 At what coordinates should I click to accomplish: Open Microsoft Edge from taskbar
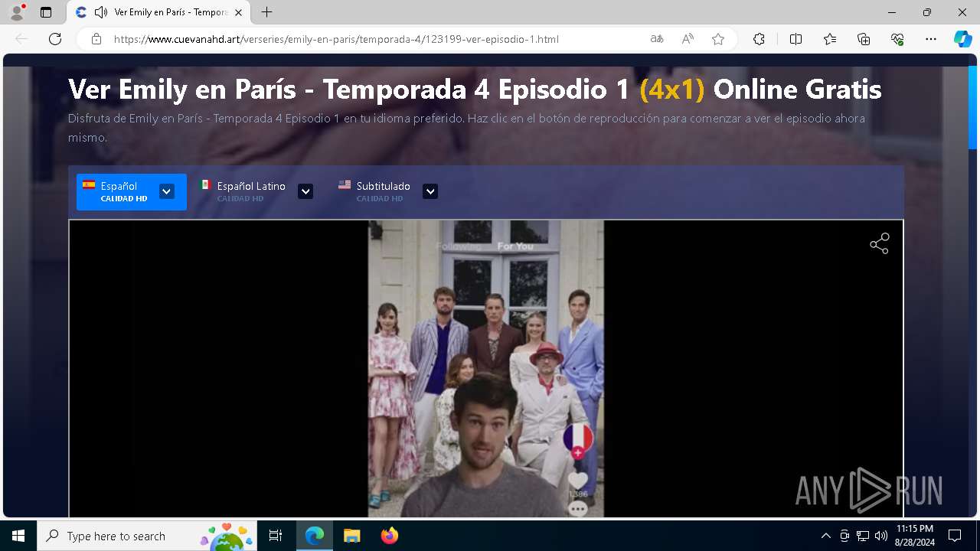coord(315,536)
